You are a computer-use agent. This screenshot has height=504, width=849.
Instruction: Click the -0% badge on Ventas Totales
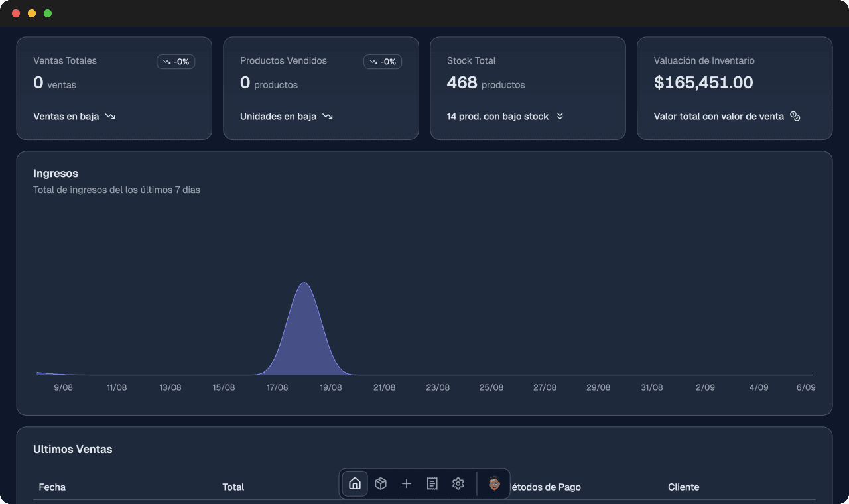[x=176, y=62]
